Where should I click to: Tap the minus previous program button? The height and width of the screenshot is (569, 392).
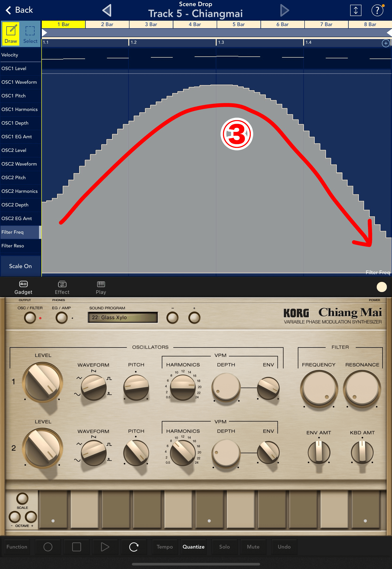click(172, 318)
